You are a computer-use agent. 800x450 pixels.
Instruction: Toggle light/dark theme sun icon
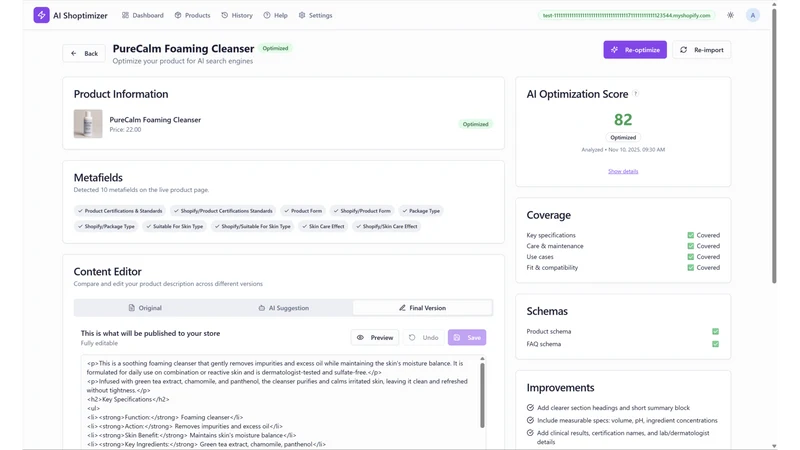pos(731,15)
